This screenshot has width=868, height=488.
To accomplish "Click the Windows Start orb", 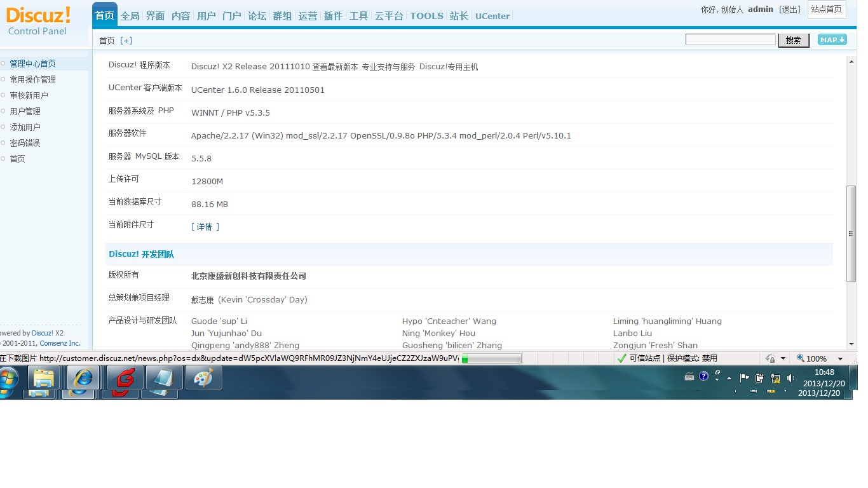I will point(8,379).
